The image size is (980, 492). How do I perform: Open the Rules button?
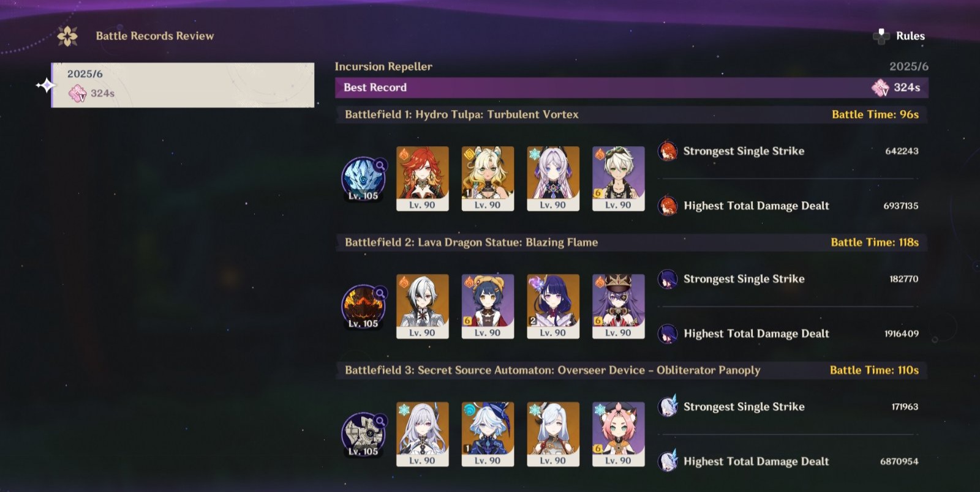pos(899,36)
